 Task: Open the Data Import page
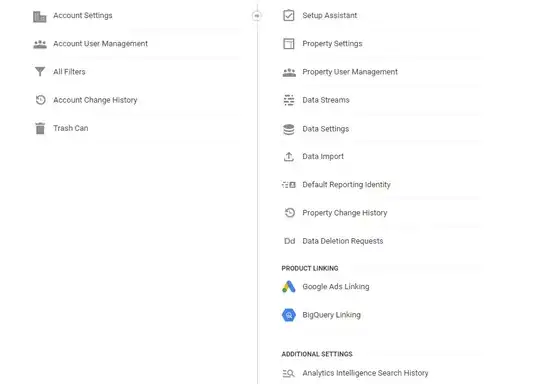[x=323, y=157]
